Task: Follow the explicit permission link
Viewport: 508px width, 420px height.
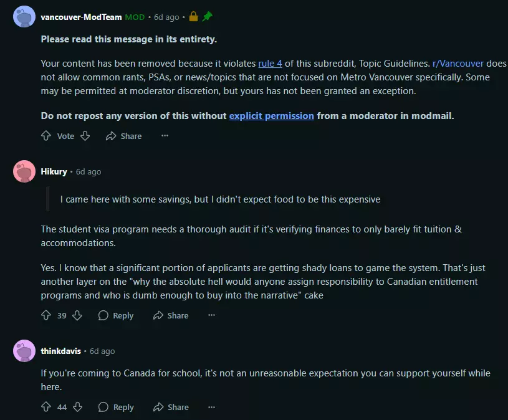Action: click(272, 116)
